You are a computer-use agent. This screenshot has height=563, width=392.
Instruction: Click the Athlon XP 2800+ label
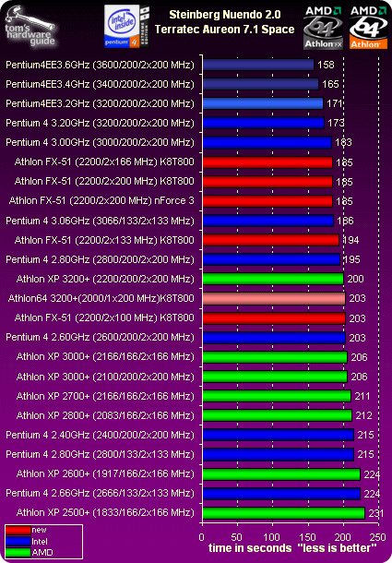coord(105,415)
